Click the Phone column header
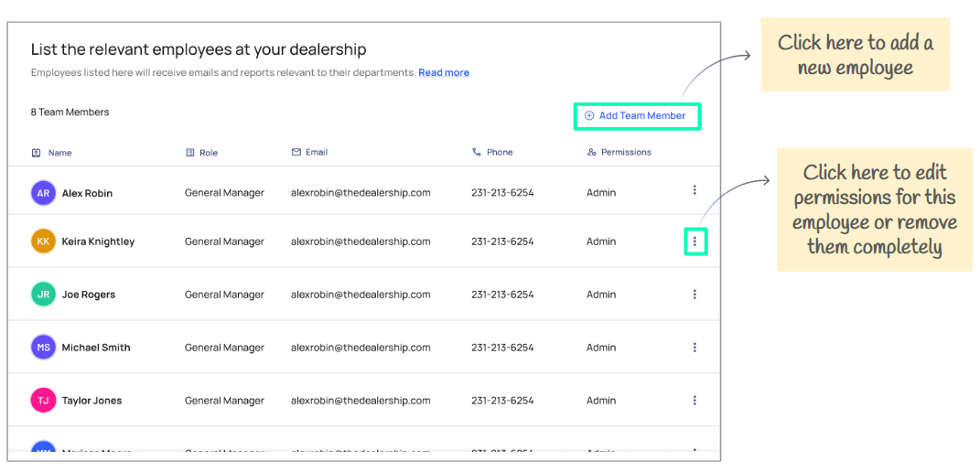This screenshot has height=472, width=980. 499,152
